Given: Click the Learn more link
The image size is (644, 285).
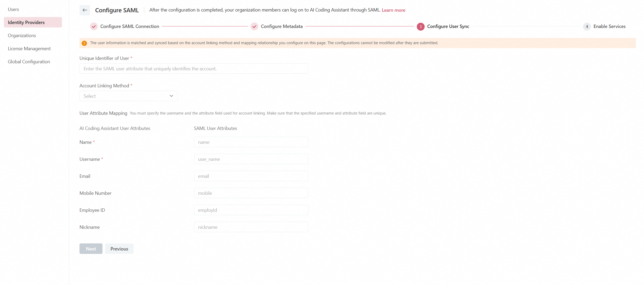Looking at the screenshot, I should pos(393,10).
